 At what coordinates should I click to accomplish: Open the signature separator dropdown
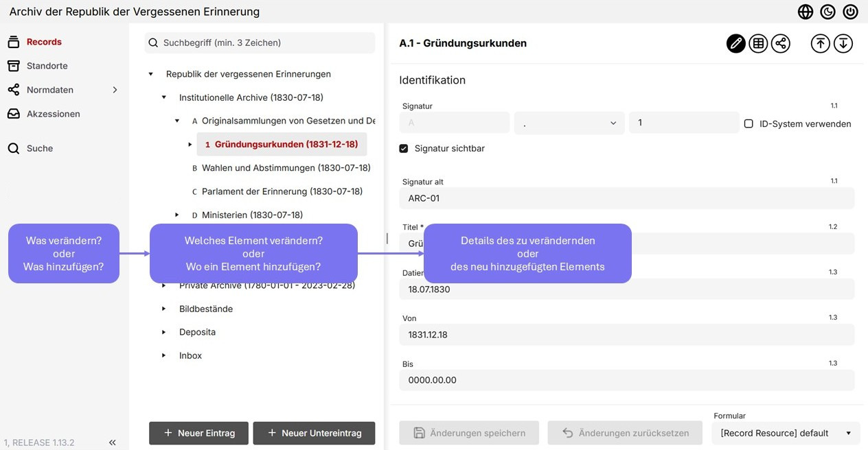pyautogui.click(x=570, y=122)
